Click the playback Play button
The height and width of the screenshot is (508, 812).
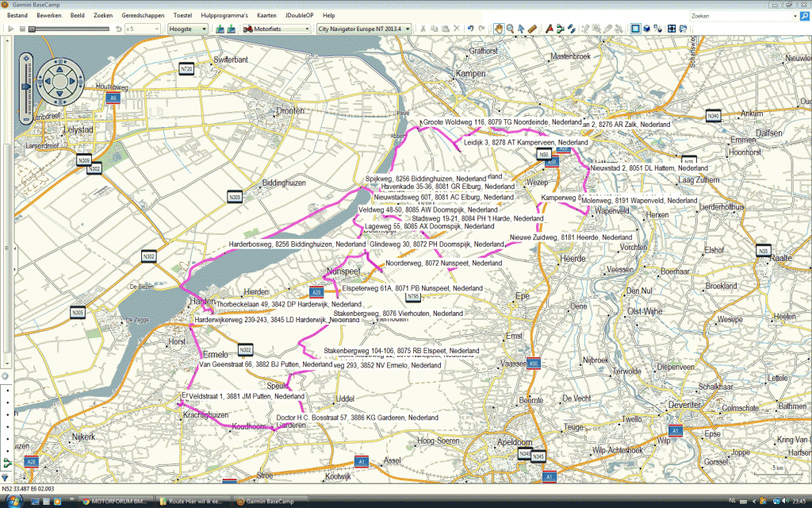click(11, 29)
